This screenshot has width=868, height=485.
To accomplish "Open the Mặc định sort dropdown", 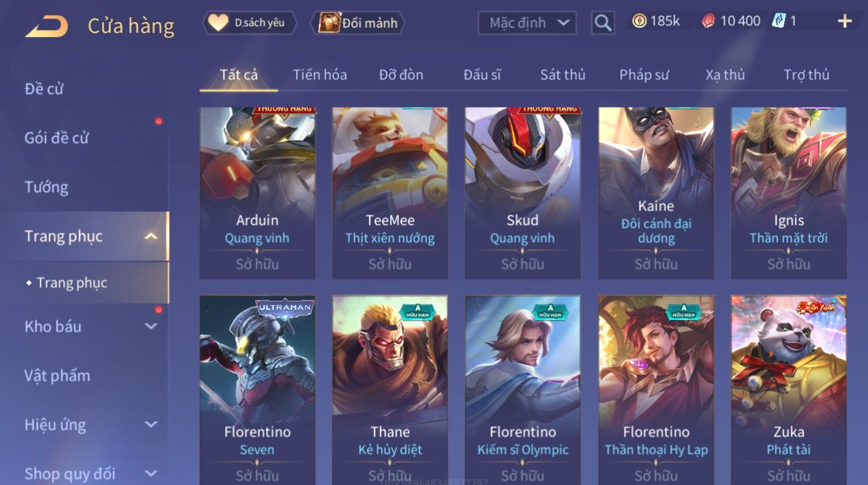I will (527, 23).
